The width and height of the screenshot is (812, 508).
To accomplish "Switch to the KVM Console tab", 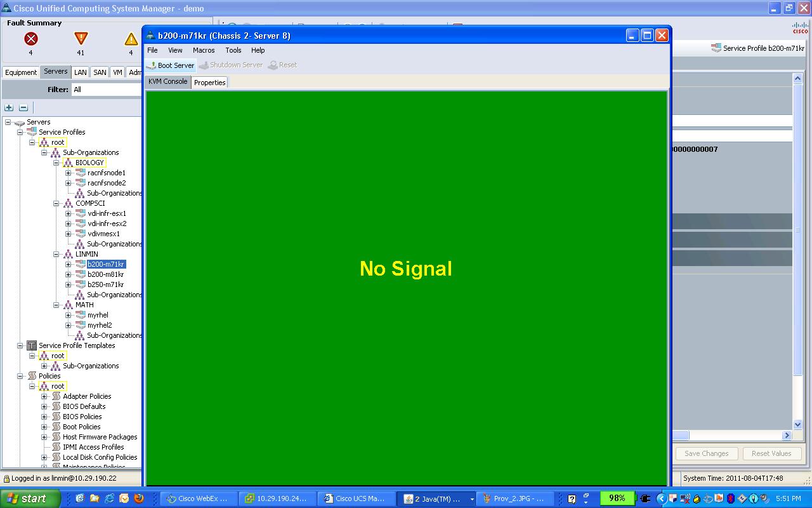I will click(x=168, y=82).
